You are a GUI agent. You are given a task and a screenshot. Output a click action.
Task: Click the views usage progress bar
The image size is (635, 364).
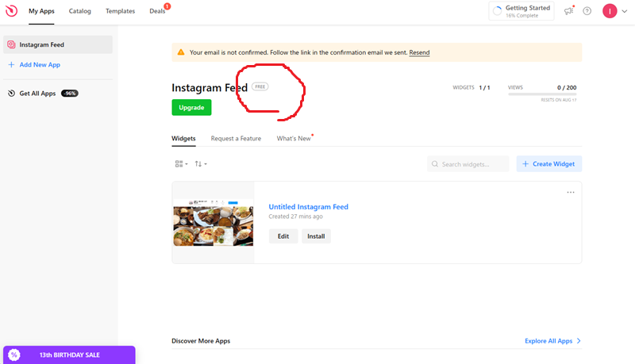[542, 94]
